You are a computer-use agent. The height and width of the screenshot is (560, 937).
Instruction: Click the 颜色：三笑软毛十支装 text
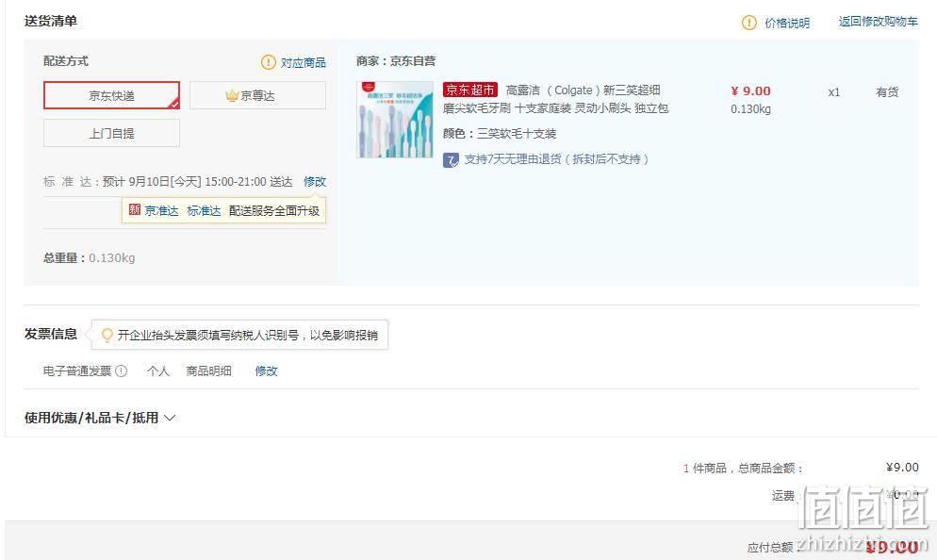(500, 133)
